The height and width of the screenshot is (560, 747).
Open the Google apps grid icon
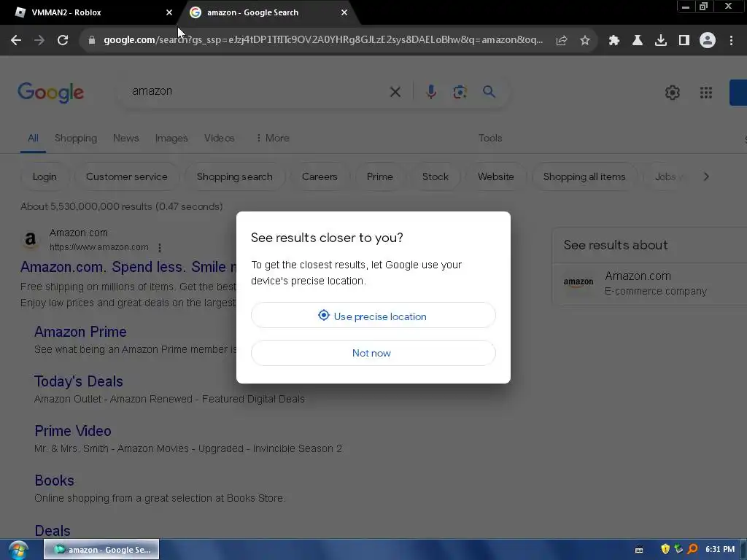point(706,93)
